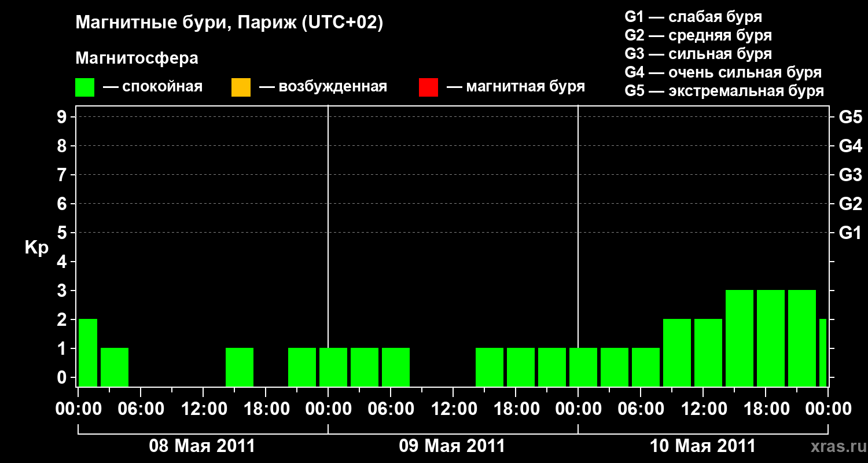Click the 'Магнитосфера' heading
The image size is (868, 463).
point(137,58)
